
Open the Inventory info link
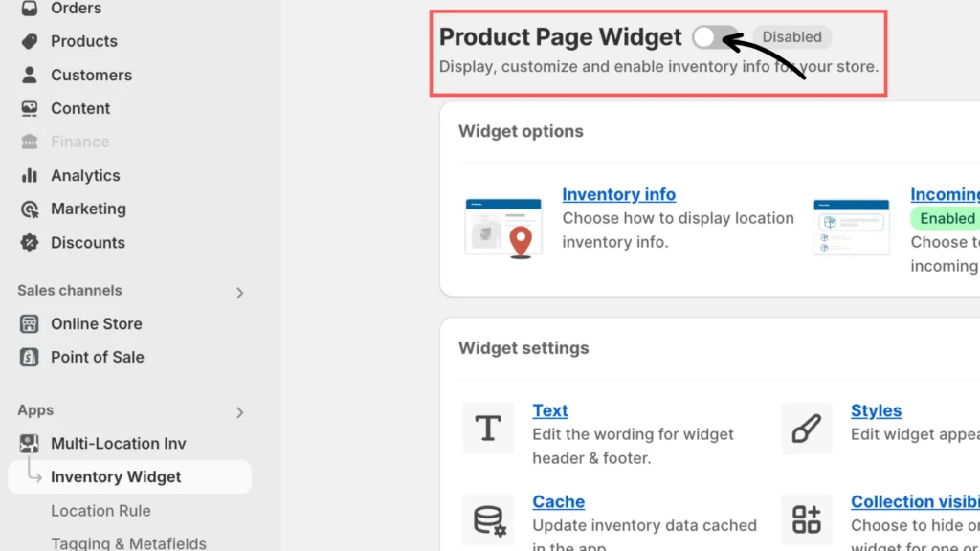[x=618, y=194]
